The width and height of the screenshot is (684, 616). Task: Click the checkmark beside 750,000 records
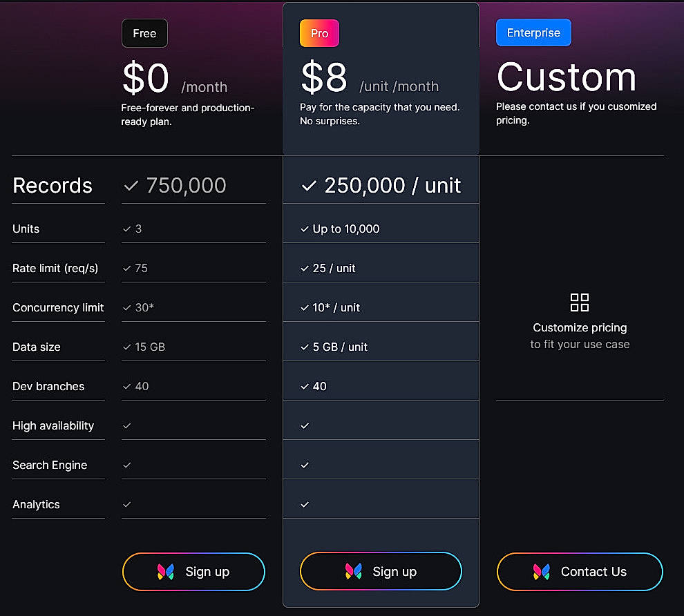131,185
